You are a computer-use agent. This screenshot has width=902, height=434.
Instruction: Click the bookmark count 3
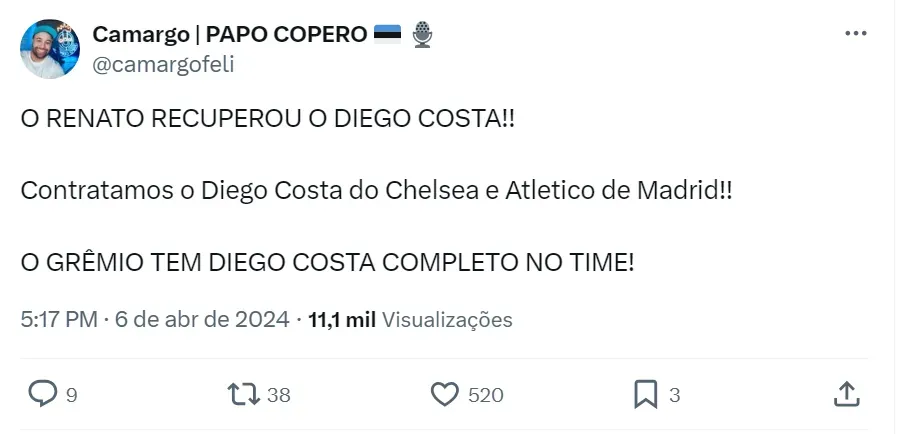tap(675, 396)
